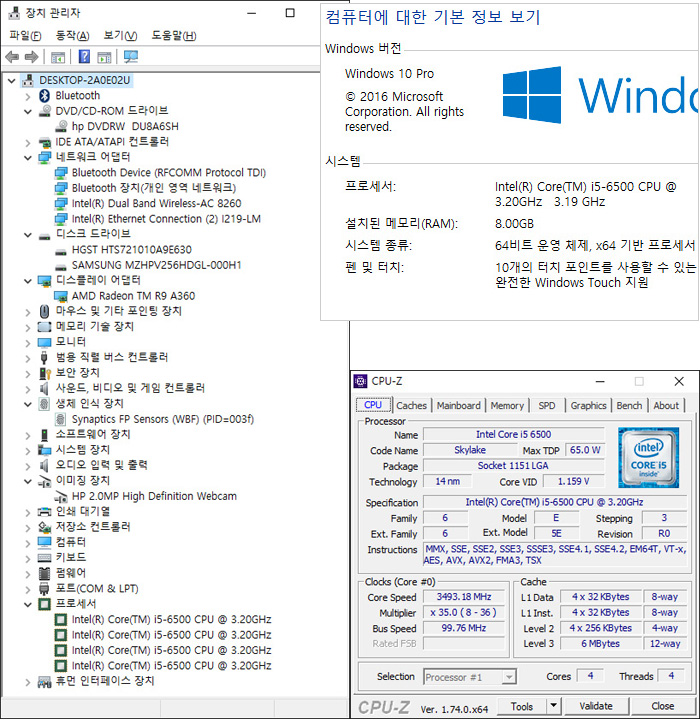This screenshot has width=700, height=724.
Task: Click the Intel Ethernet Connection I219-LM icon
Action: click(x=61, y=219)
